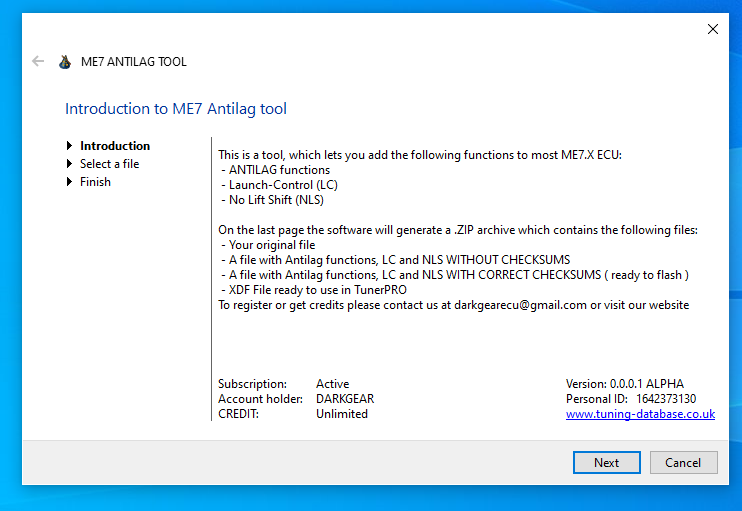
Task: Click the Version 0.0.0.1 ALPHA text
Action: coord(625,384)
